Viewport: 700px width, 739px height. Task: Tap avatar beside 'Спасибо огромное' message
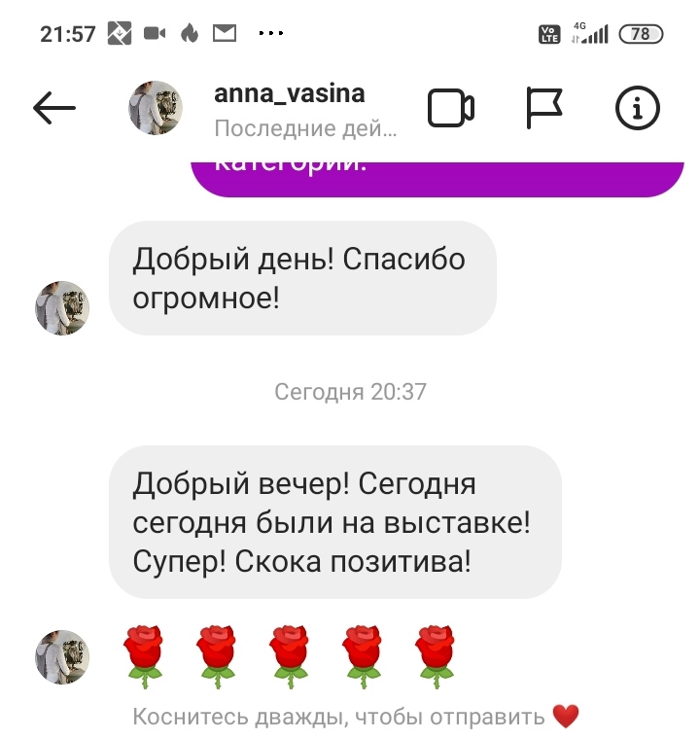pyautogui.click(x=62, y=308)
